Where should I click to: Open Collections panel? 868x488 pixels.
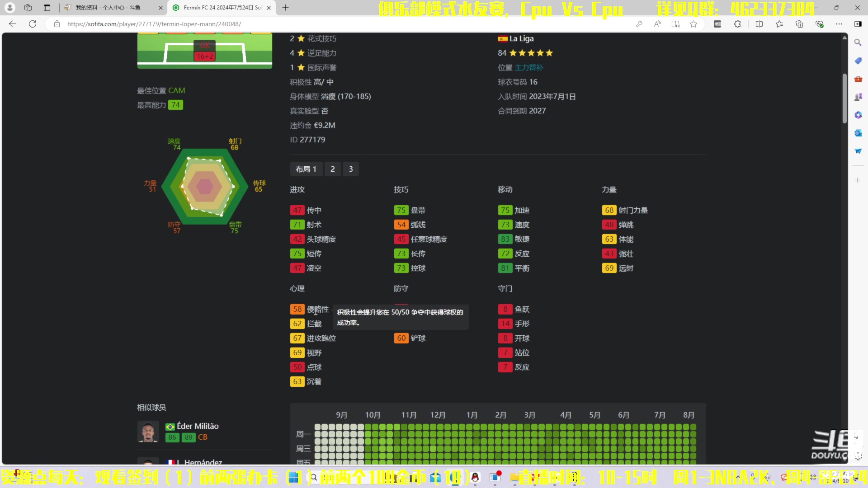pyautogui.click(x=799, y=24)
